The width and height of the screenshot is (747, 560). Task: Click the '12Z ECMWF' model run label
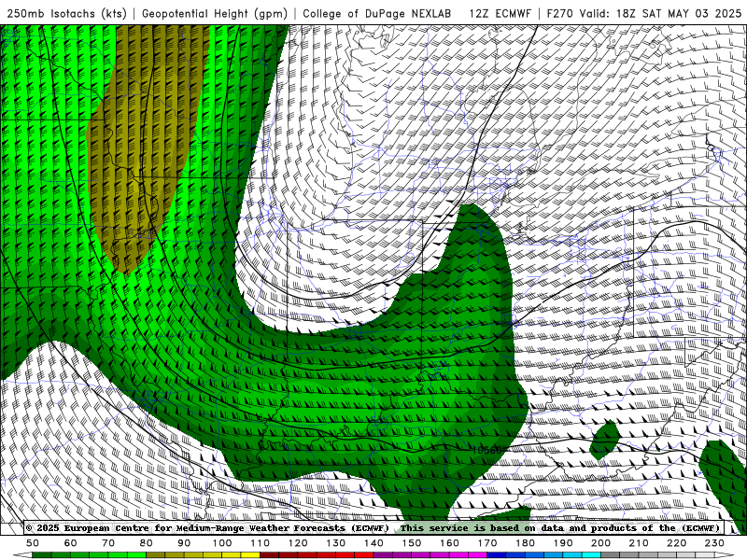point(500,13)
